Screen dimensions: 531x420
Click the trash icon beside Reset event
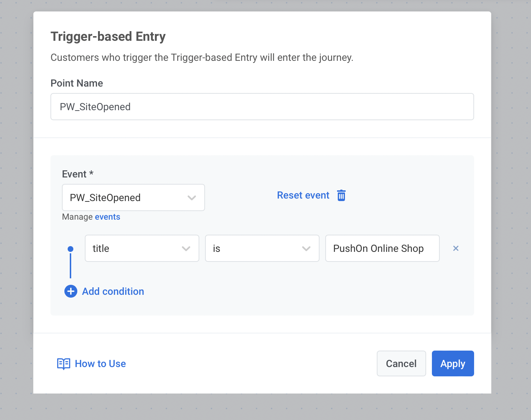[x=341, y=196]
